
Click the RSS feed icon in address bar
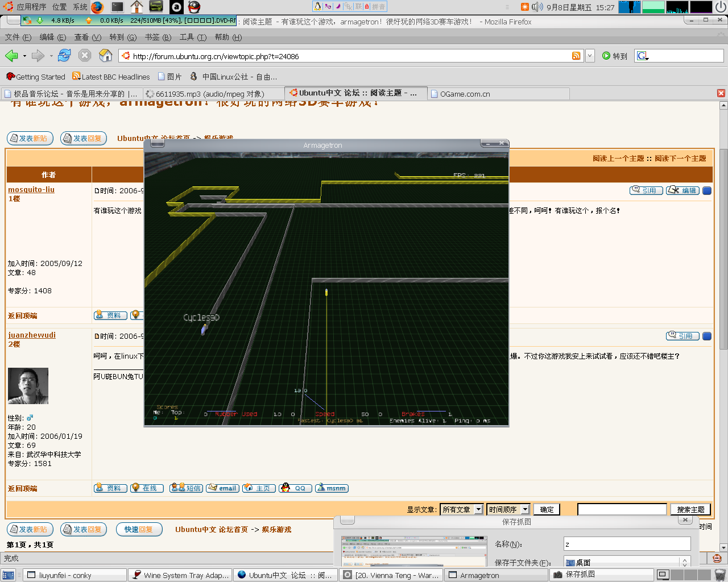576,56
